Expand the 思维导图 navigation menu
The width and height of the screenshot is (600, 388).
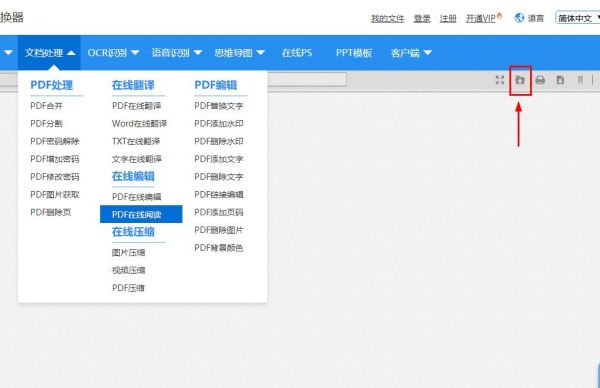tap(239, 53)
